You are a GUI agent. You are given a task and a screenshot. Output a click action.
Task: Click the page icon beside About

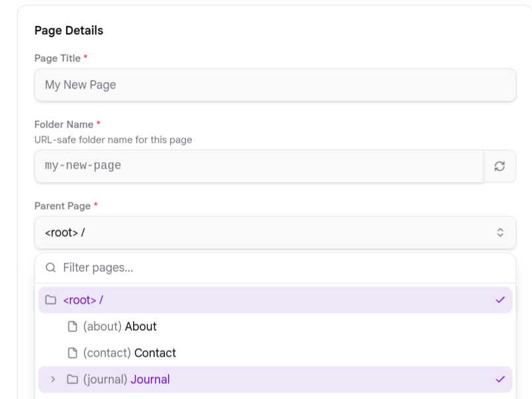tap(72, 326)
